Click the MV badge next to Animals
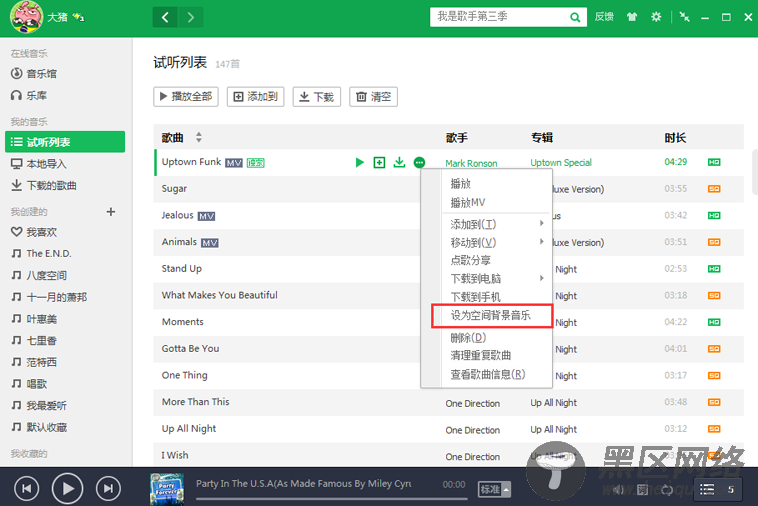Screen dimensions: 758x506 pos(210,243)
